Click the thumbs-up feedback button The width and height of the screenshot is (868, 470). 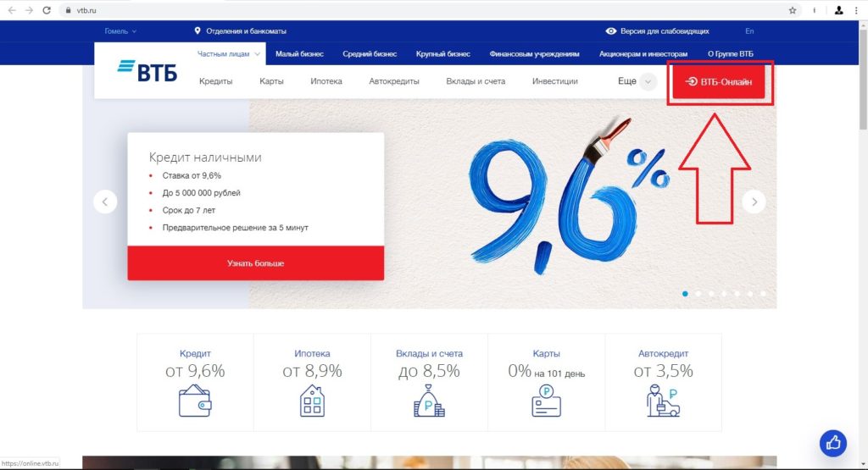coord(833,443)
